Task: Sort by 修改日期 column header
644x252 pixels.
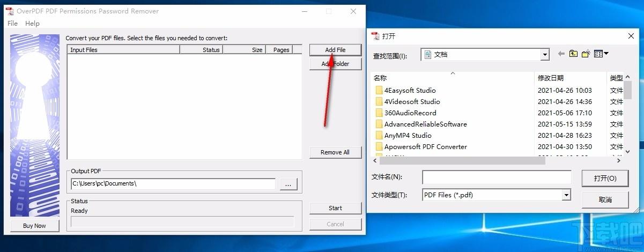Action: (571, 78)
